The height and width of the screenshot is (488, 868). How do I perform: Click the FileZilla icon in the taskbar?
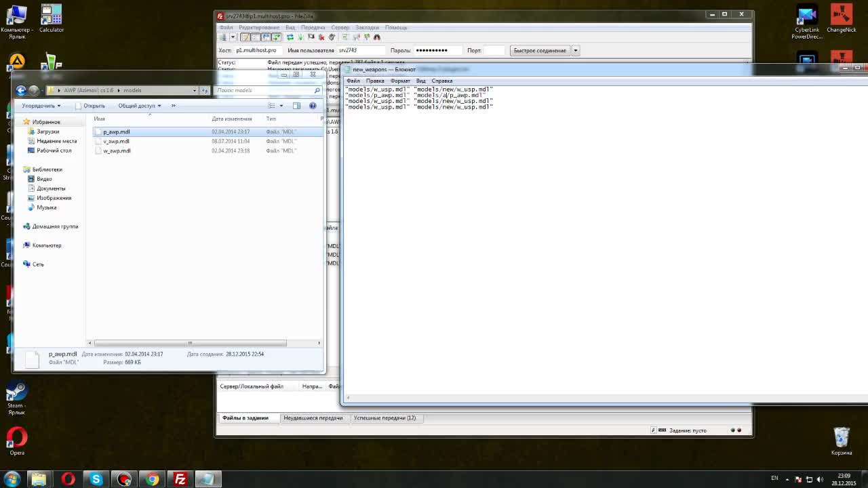(x=180, y=479)
